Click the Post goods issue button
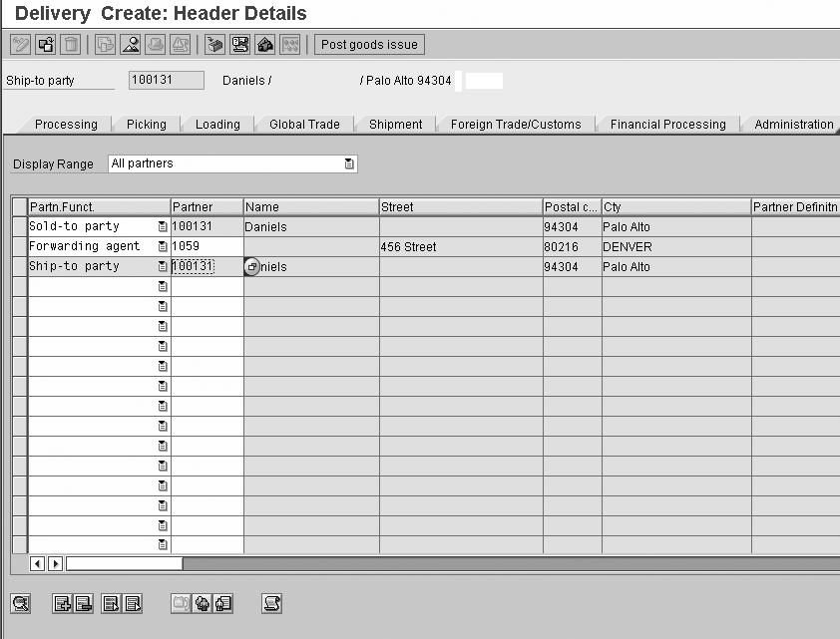Screen dimensions: 840x639 pos(369,45)
